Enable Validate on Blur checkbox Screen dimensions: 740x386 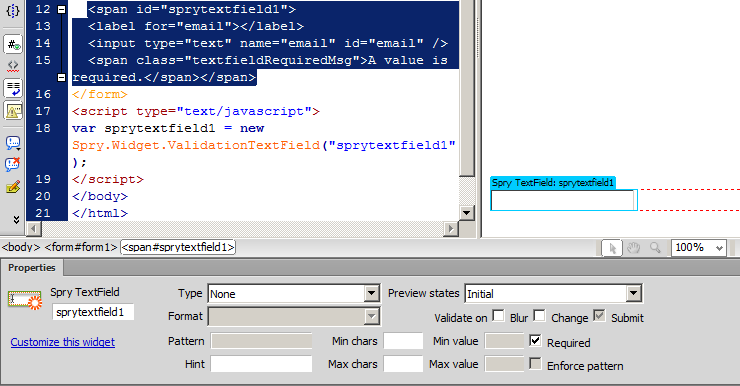pyautogui.click(x=498, y=315)
